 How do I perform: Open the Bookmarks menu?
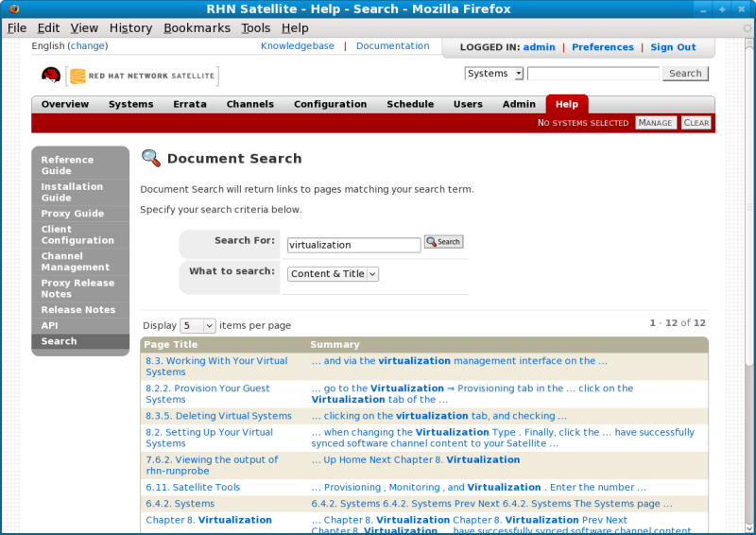point(197,28)
